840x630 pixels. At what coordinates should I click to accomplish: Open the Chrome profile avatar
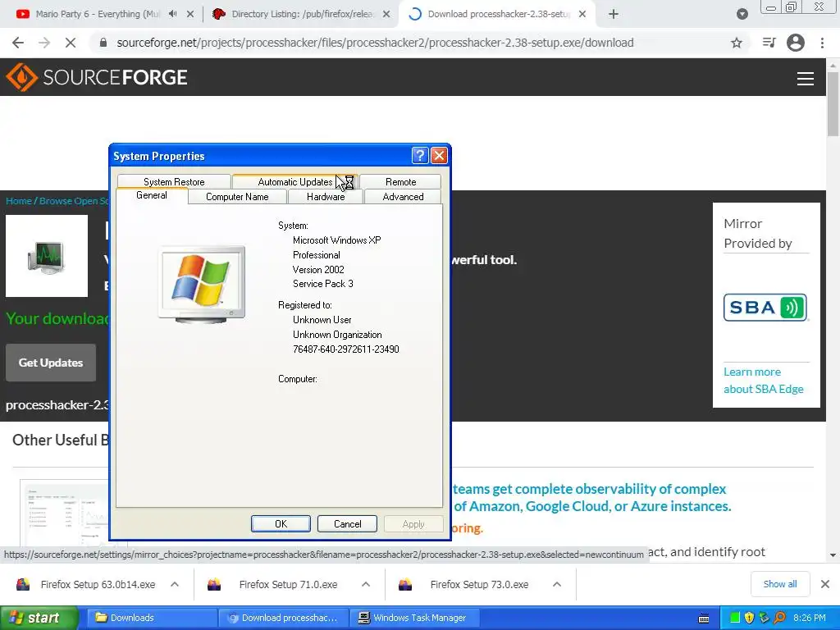point(796,43)
